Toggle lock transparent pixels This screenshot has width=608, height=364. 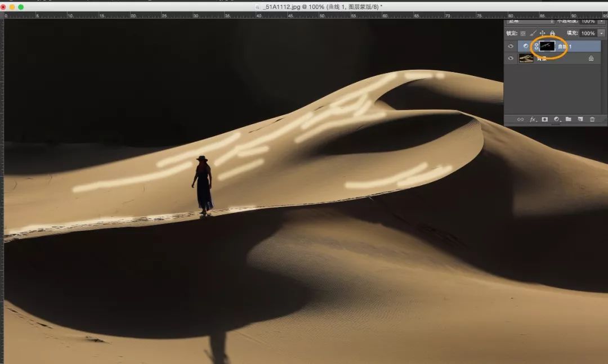[523, 33]
